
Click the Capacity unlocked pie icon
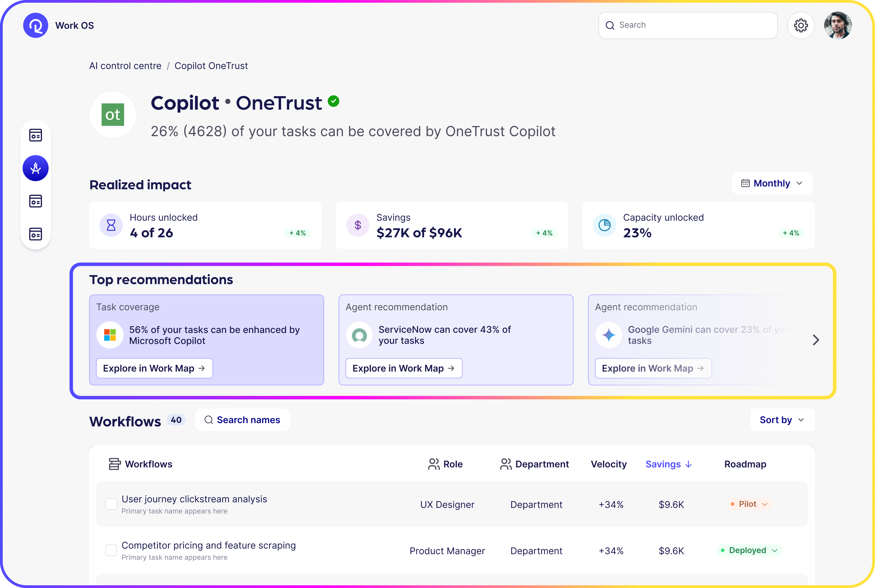pos(605,225)
